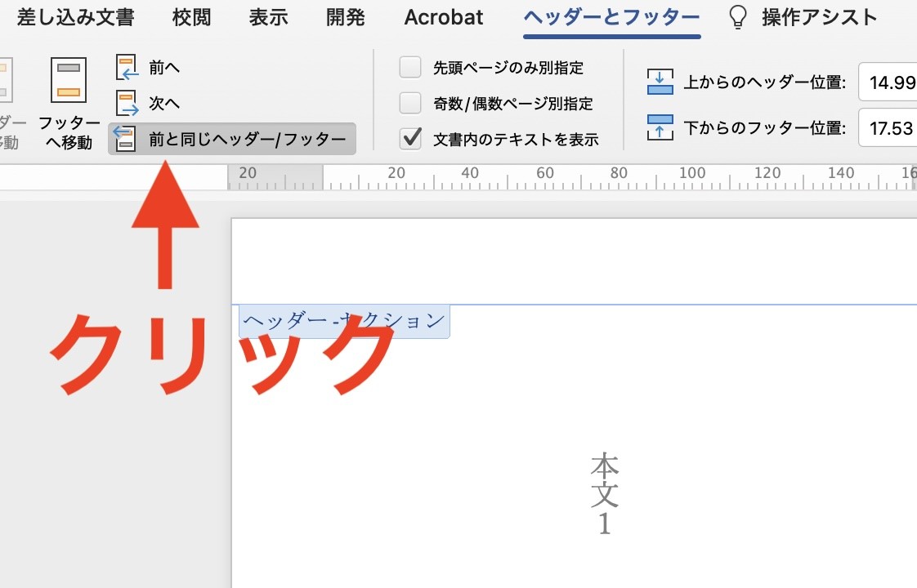Click the フッターへ移動 page icon
Viewport: 917px width, 588px height.
[x=69, y=80]
